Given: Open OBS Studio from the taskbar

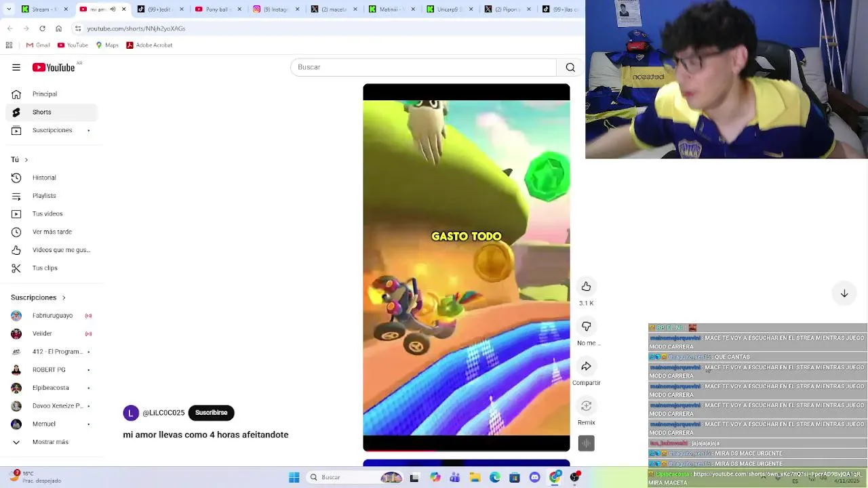Looking at the screenshot, I should pyautogui.click(x=575, y=477).
